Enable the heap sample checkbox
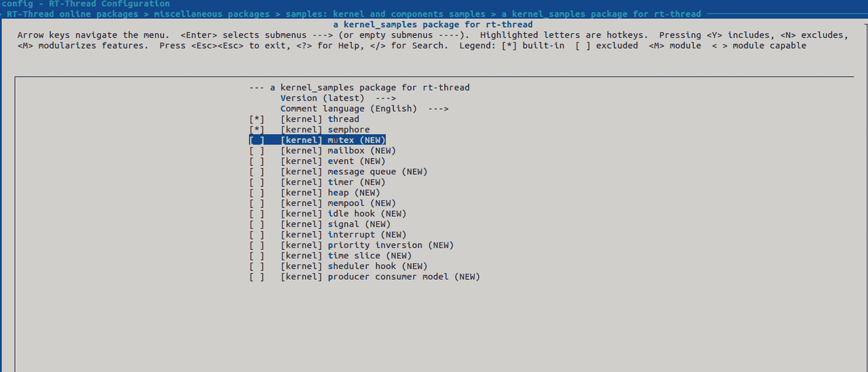This screenshot has height=372, width=868. pyautogui.click(x=256, y=192)
